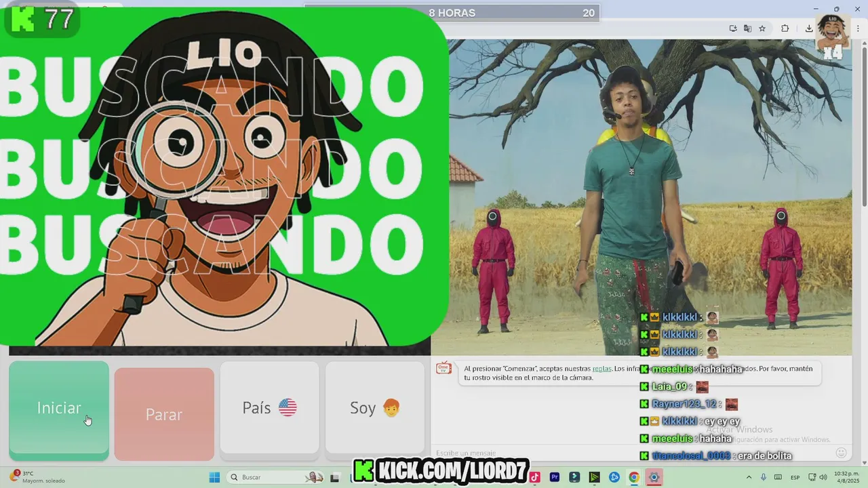Click the ESP language indicator
This screenshot has height=488, width=868.
click(x=795, y=477)
